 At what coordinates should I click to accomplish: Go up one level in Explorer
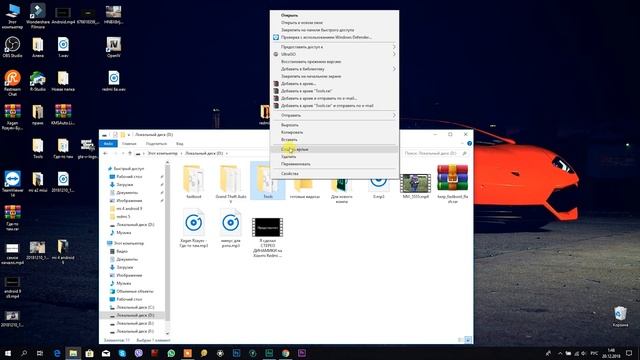(x=130, y=153)
